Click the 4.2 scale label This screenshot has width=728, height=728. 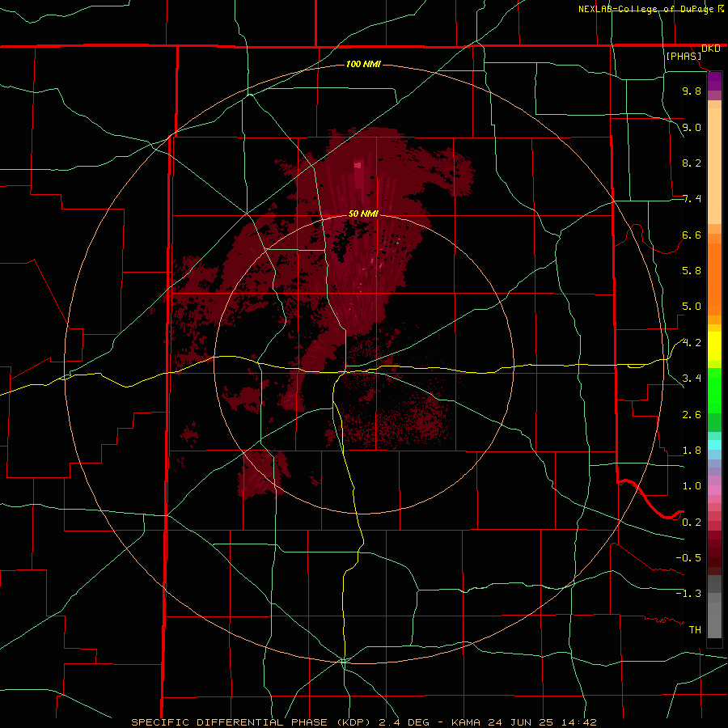point(692,343)
